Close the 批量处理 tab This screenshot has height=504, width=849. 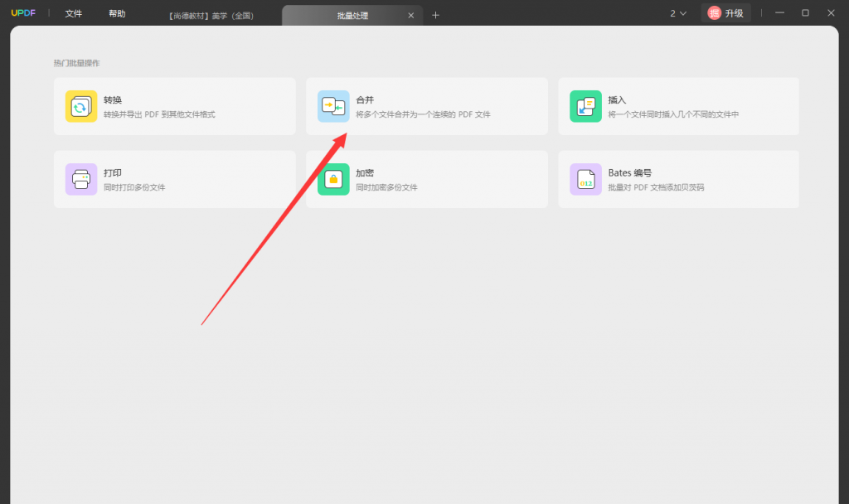tap(411, 16)
